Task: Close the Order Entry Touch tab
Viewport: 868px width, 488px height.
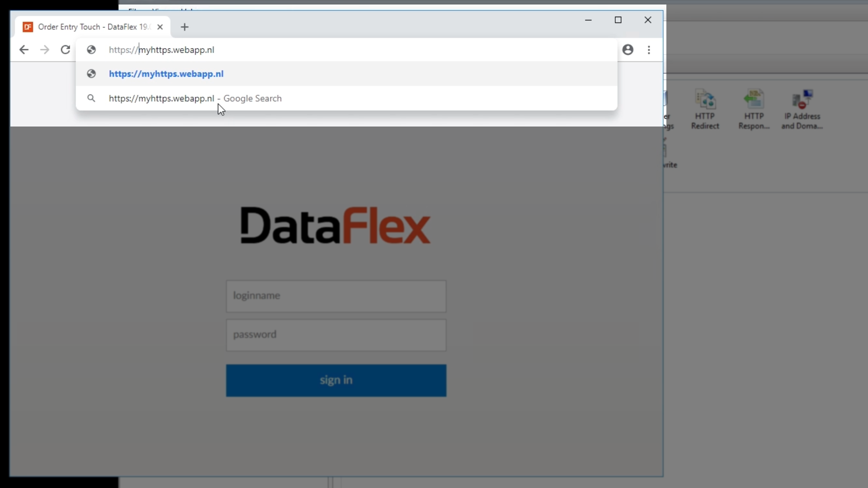Action: pyautogui.click(x=160, y=27)
